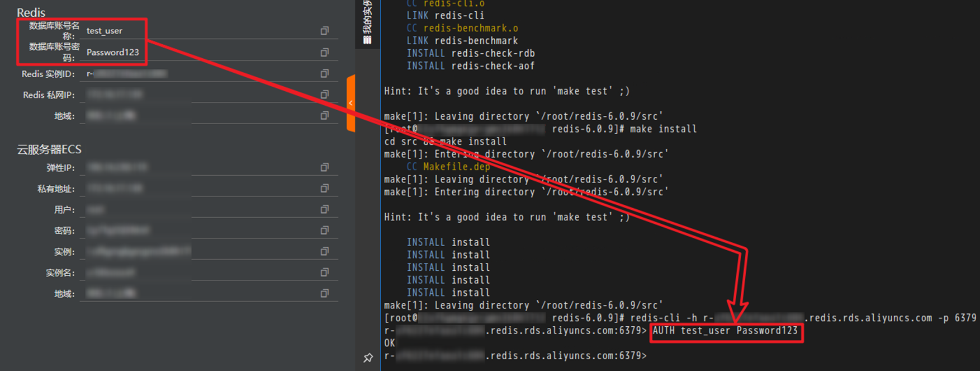The image size is (980, 371).
Task: Open the 我的实例 vertical side tab
Action: [367, 22]
